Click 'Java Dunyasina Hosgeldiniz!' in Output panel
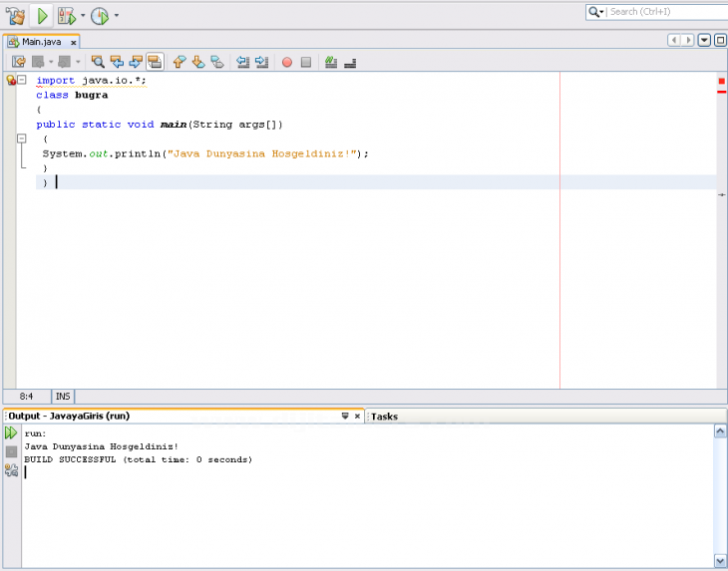Image resolution: width=728 pixels, height=571 pixels. [x=101, y=446]
